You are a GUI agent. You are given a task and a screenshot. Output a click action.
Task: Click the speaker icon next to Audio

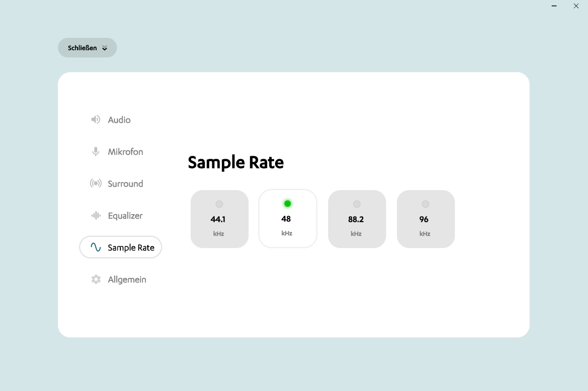click(96, 119)
